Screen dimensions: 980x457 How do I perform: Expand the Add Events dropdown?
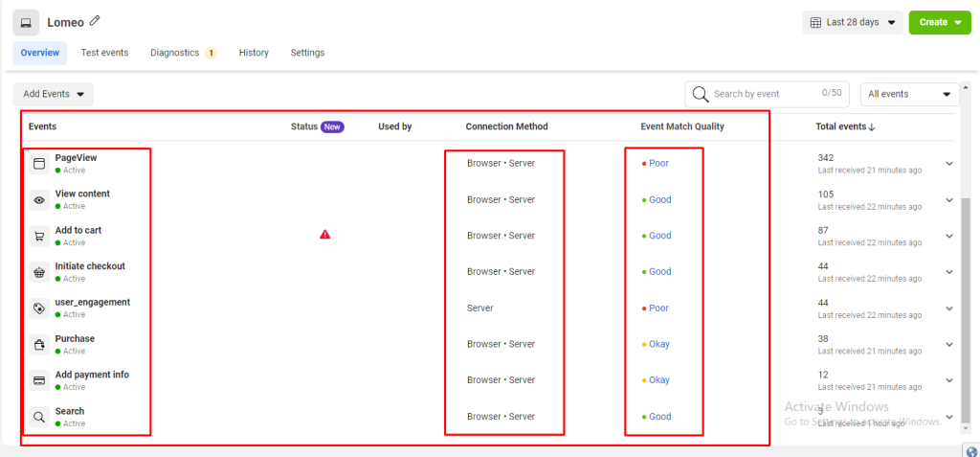tap(53, 94)
